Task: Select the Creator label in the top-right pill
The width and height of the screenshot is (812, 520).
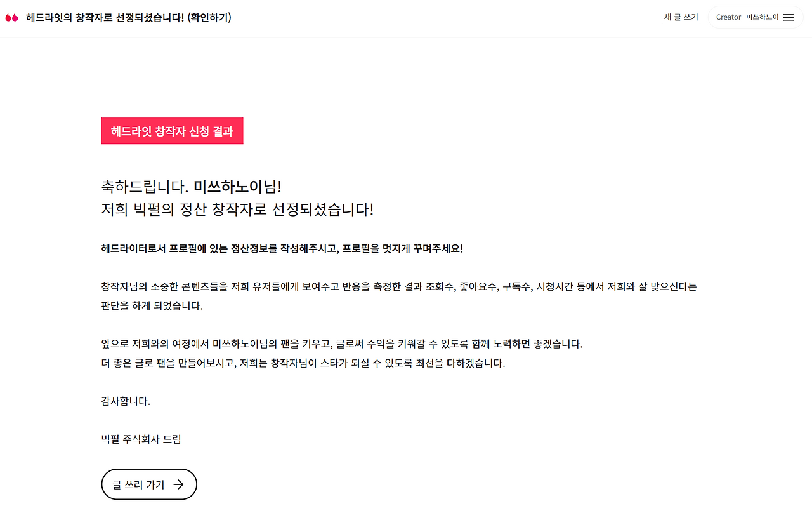Action: click(728, 17)
